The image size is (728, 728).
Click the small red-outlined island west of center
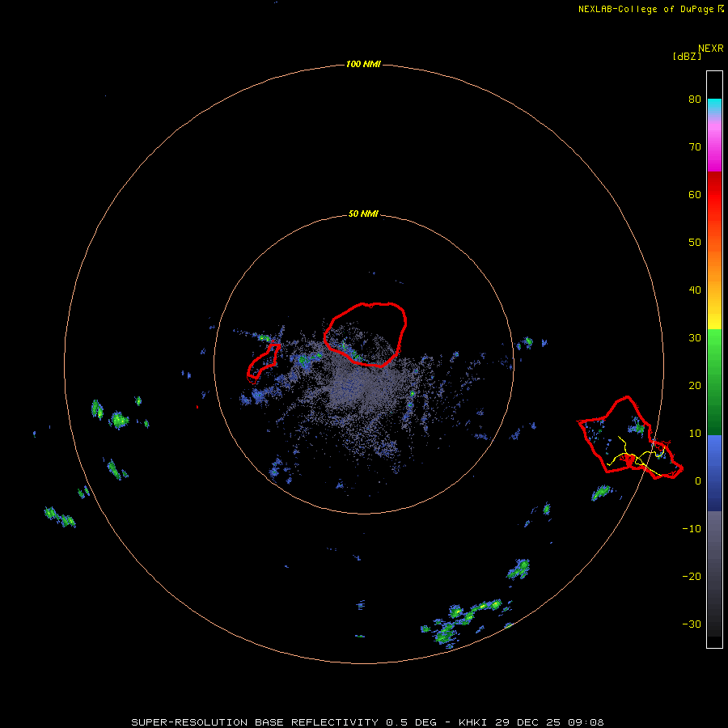click(263, 363)
